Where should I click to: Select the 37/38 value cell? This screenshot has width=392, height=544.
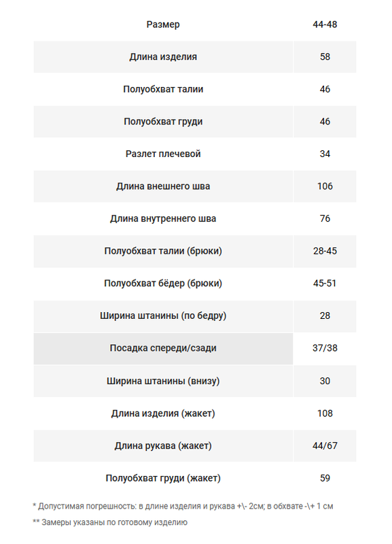pyautogui.click(x=325, y=348)
